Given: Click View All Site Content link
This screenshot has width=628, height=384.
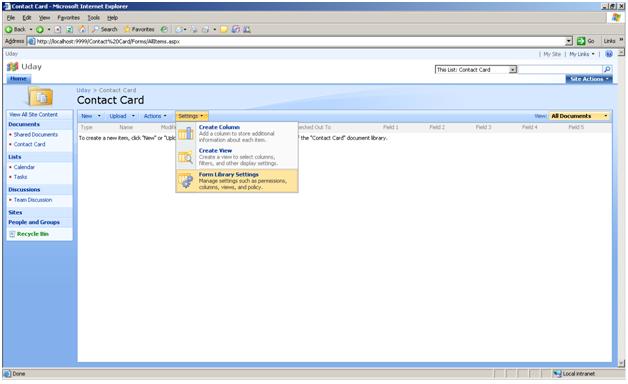Looking at the screenshot, I should pos(33,115).
